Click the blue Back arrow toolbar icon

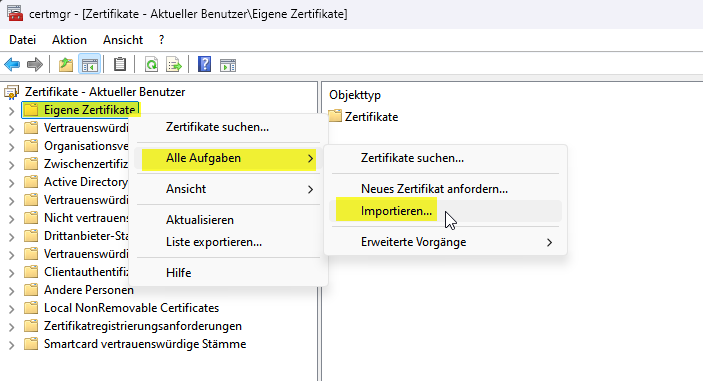pyautogui.click(x=12, y=65)
